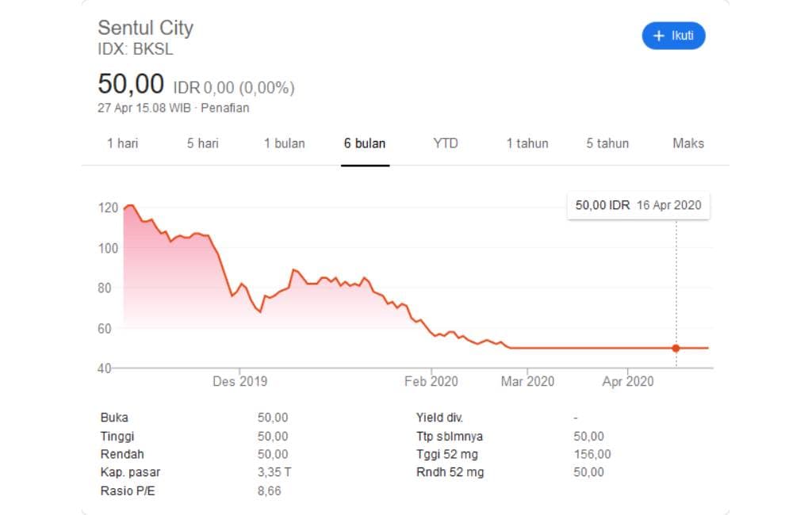Click the plus icon on the Ikuti button

(x=659, y=36)
